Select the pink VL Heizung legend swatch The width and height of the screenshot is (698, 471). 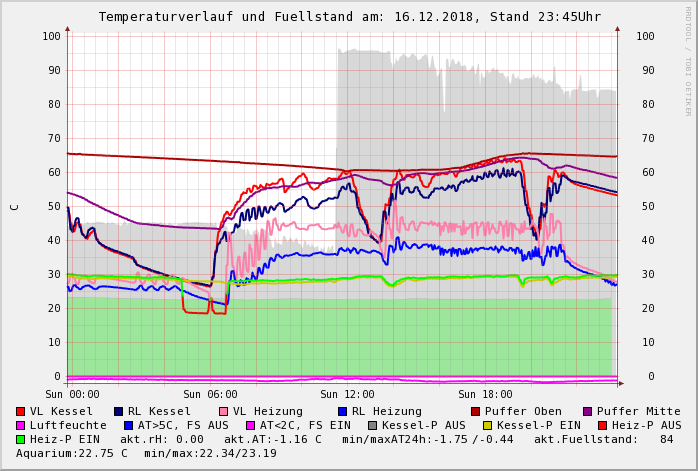224,411
